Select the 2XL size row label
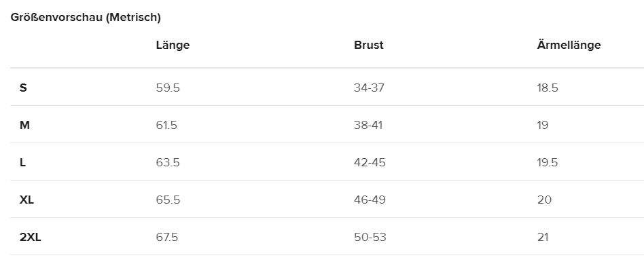This screenshot has height=279, width=644. coord(31,237)
